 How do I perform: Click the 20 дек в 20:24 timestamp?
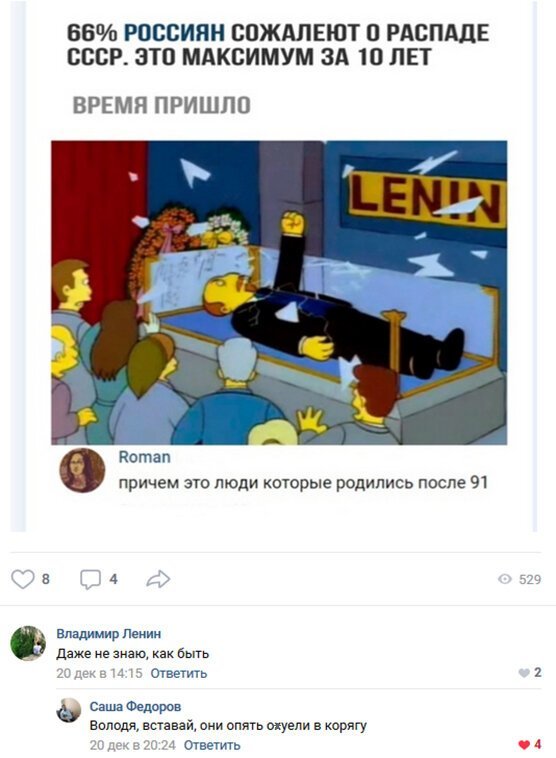pyautogui.click(x=132, y=745)
